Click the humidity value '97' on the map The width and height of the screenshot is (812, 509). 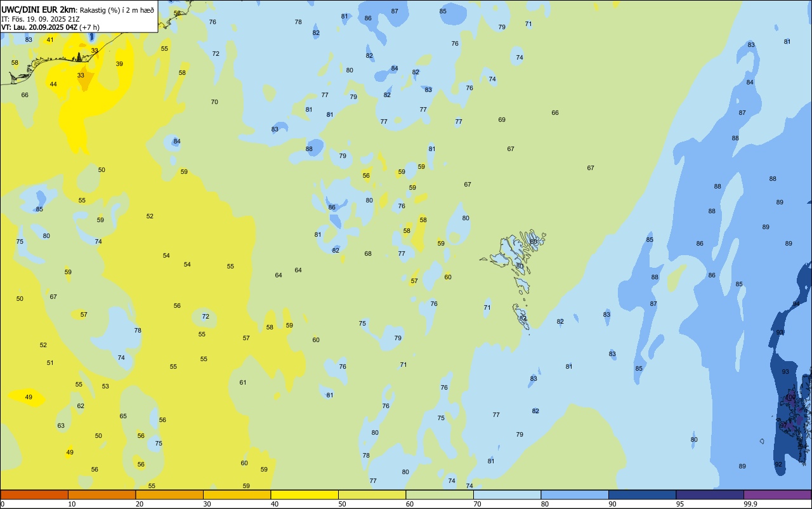(x=783, y=425)
